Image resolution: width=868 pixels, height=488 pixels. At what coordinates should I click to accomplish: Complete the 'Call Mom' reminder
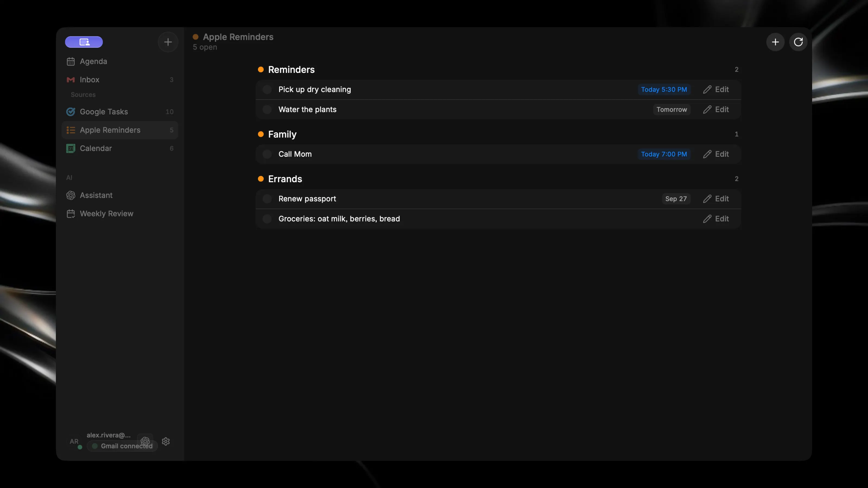[267, 154]
